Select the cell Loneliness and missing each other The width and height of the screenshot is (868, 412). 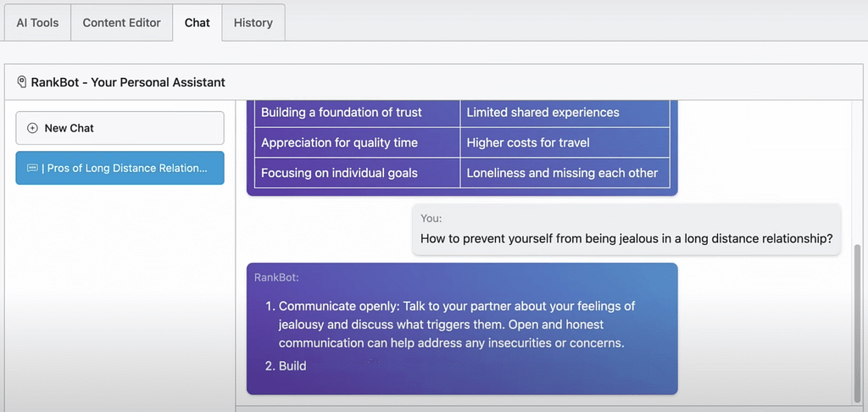pos(565,173)
